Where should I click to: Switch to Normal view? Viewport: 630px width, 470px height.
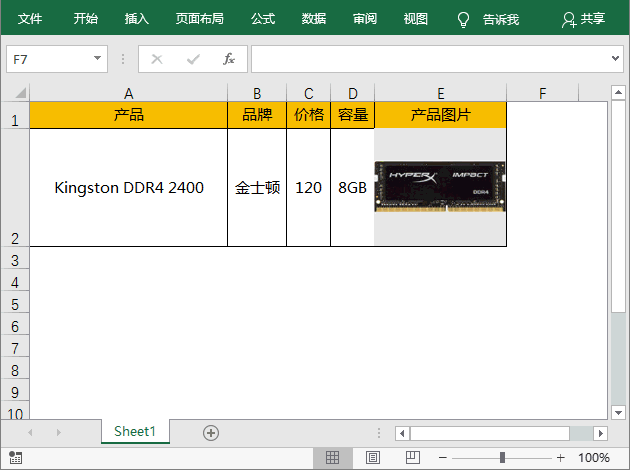(x=332, y=458)
